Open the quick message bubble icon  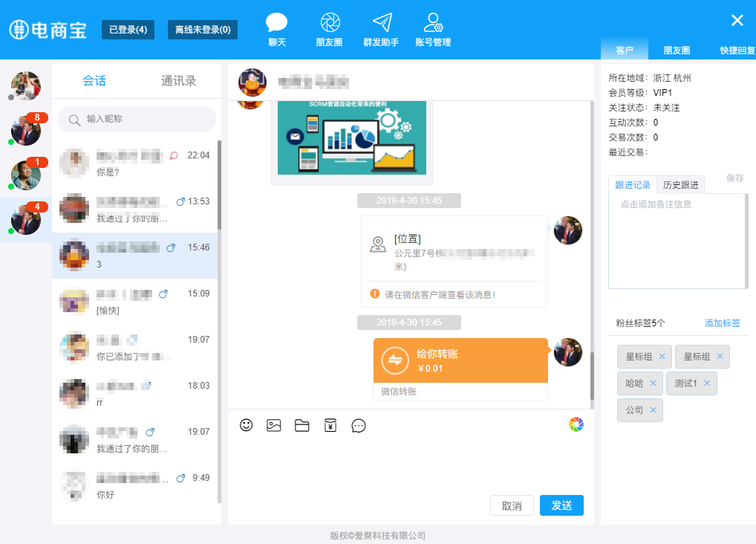click(x=359, y=425)
